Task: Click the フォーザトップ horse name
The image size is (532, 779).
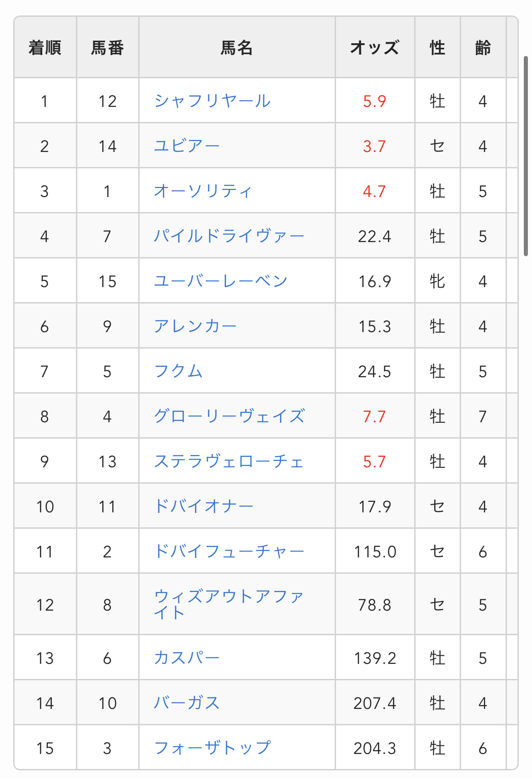Action: (212, 748)
